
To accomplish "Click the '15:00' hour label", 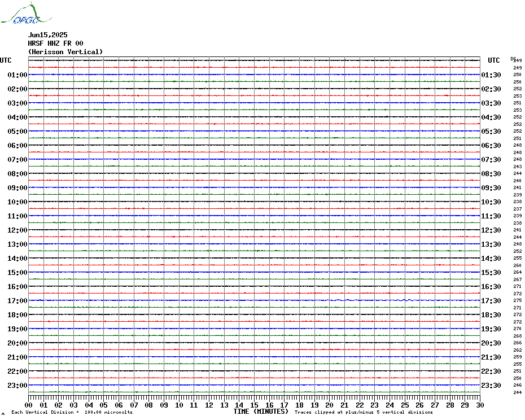I will [x=17, y=272].
